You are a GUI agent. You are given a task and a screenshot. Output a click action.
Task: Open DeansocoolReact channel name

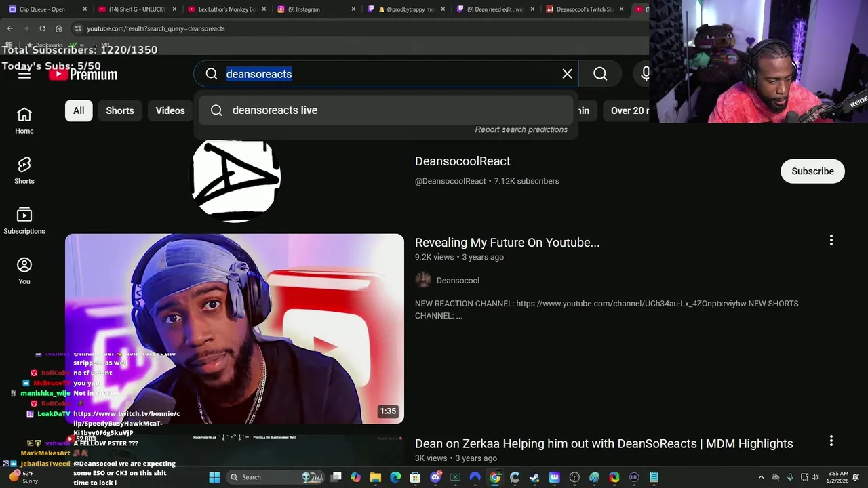tap(462, 161)
